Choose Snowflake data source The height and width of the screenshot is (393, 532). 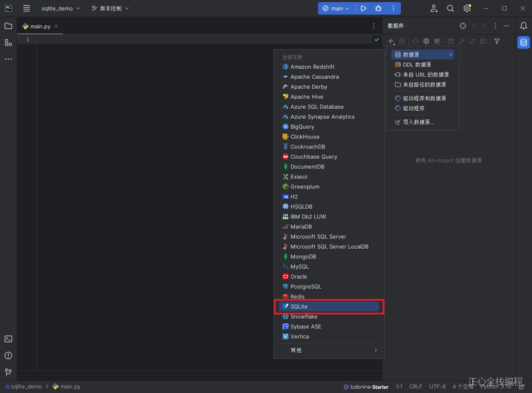(x=329, y=316)
